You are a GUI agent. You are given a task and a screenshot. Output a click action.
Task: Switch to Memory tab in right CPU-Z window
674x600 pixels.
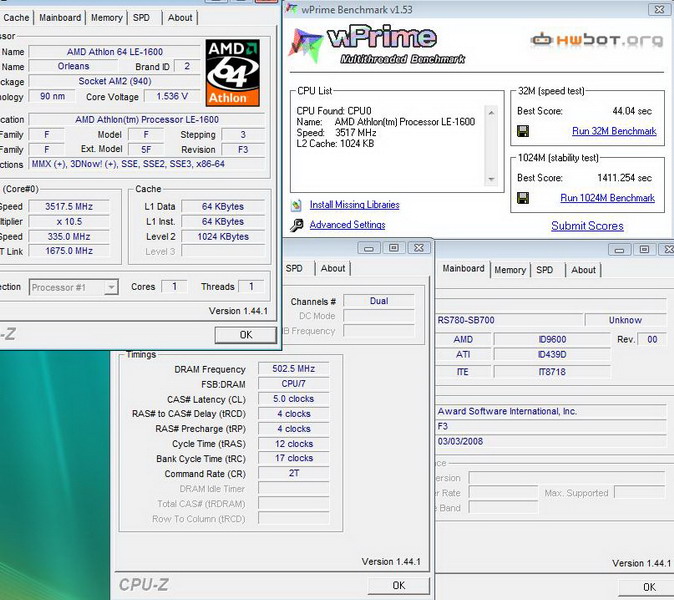click(x=510, y=270)
